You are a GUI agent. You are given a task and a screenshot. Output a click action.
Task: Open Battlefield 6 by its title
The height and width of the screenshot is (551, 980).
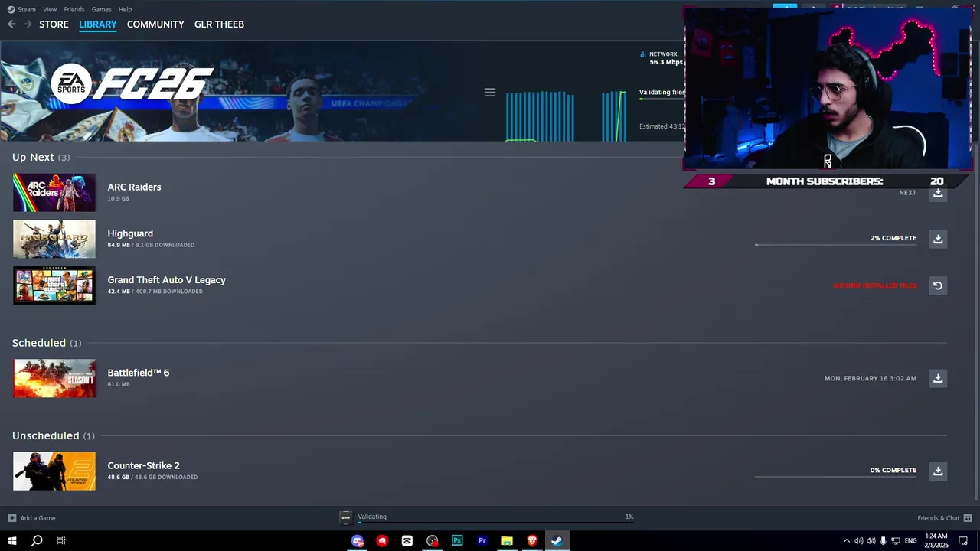tap(138, 373)
